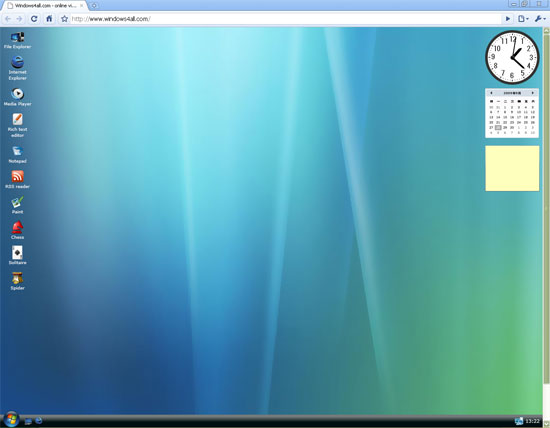Go to previous month in calendar gadget

point(491,93)
